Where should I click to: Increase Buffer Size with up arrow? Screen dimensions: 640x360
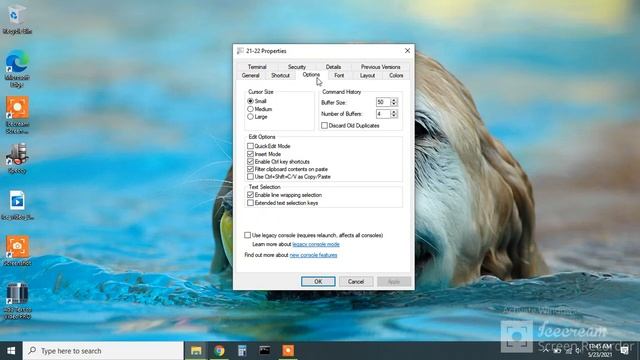[394, 100]
